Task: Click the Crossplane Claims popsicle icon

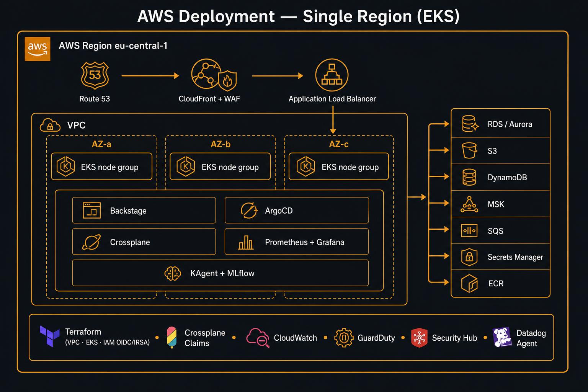Action: click(x=172, y=337)
